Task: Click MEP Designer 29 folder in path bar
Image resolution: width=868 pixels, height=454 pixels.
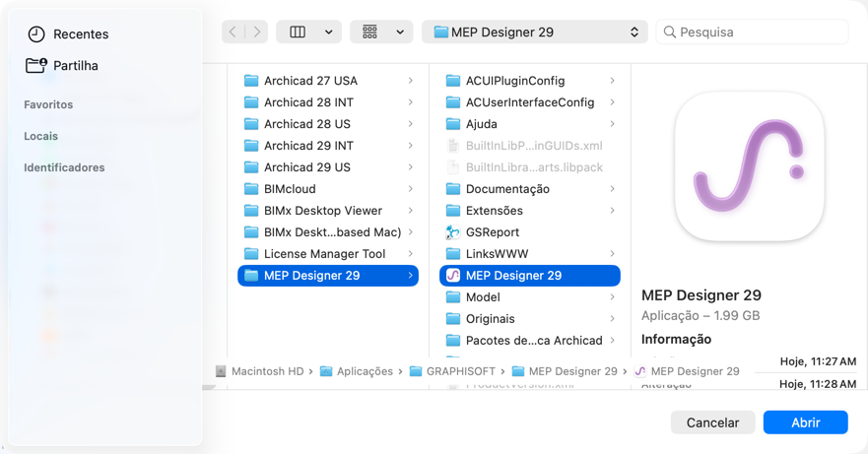Action: pyautogui.click(x=565, y=371)
